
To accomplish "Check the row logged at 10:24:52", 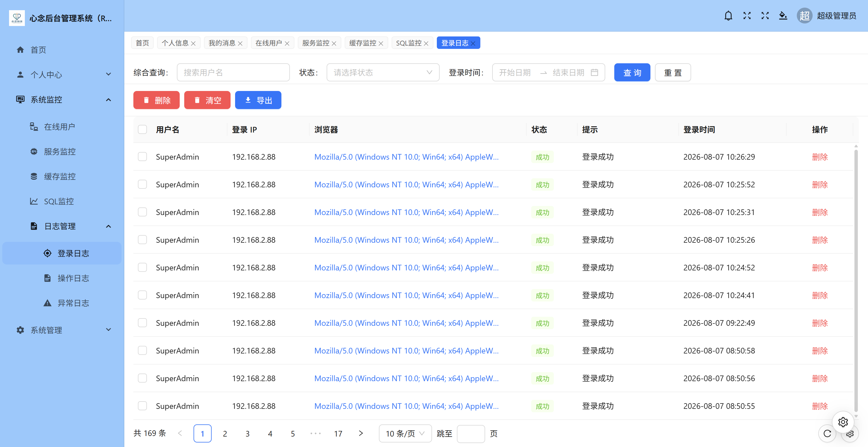I will 142,268.
